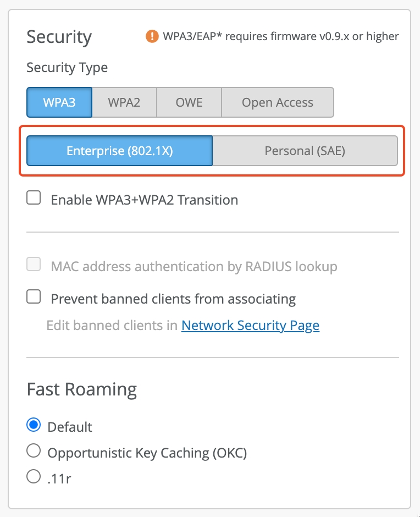Select Open Access security type
420x517 pixels.
(278, 102)
